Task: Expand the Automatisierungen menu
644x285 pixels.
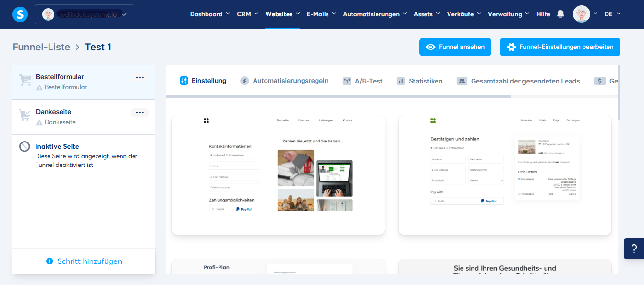Action: [x=375, y=14]
